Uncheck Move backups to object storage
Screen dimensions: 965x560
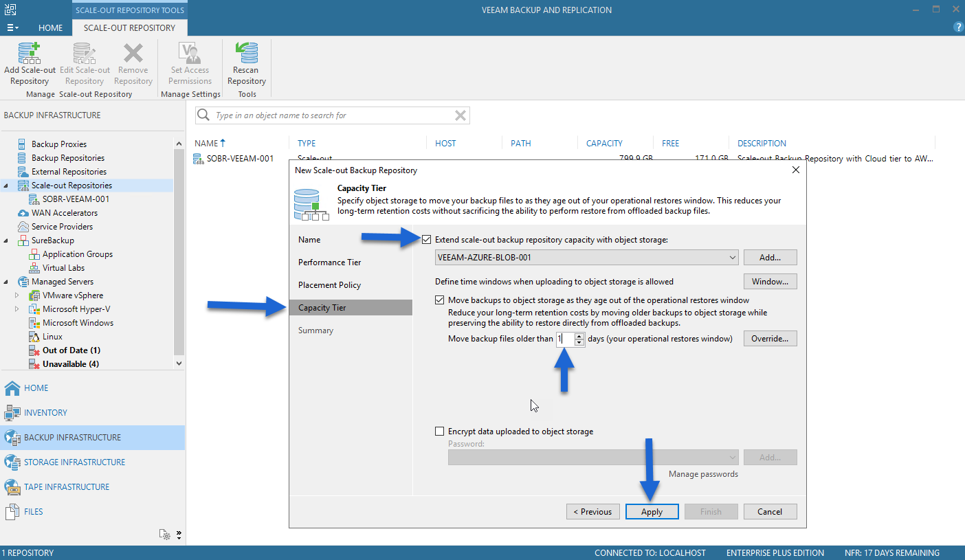(x=439, y=300)
